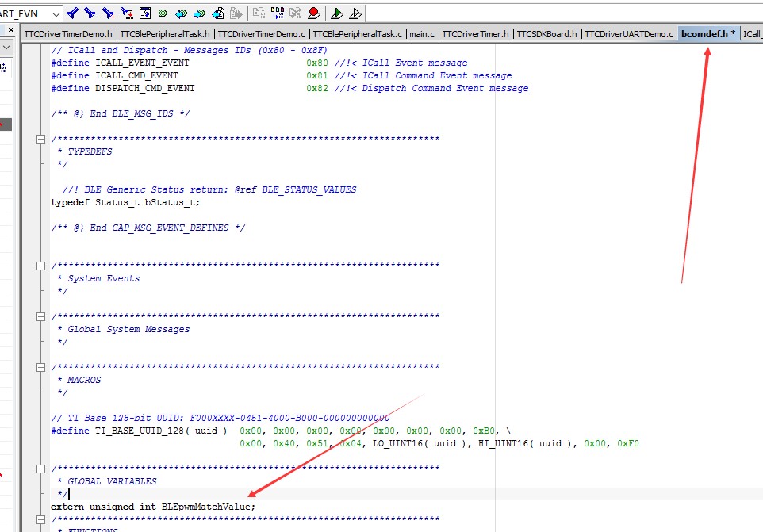
Task: Click the ICALL_CMD_EVENT define name
Action: pos(136,75)
